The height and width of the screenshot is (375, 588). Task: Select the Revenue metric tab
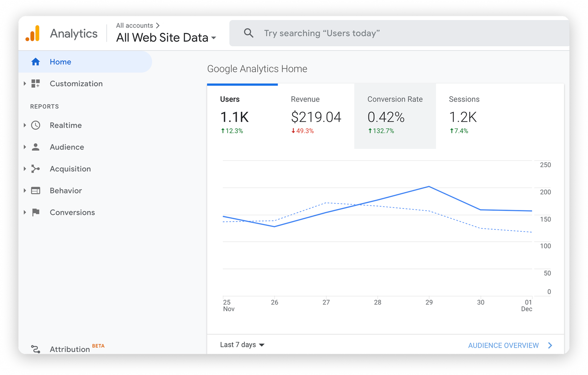tap(316, 116)
